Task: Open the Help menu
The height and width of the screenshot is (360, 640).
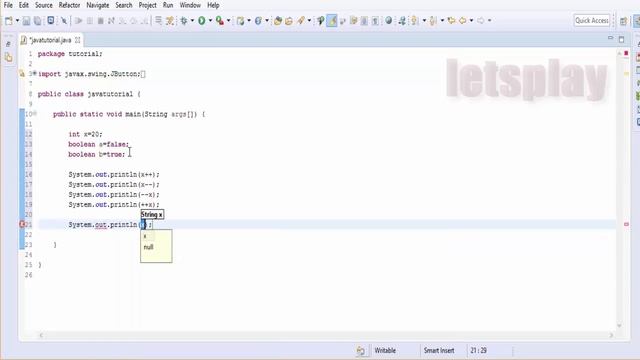Action: [x=213, y=5]
